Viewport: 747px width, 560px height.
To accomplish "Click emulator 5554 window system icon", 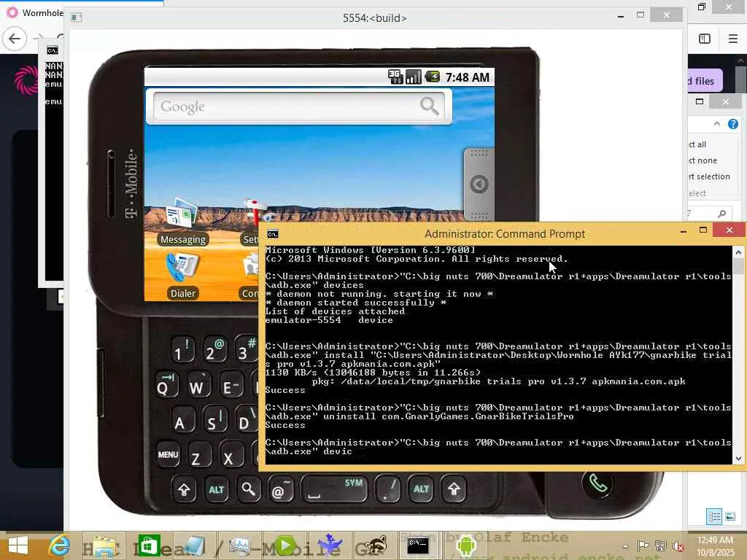I will tap(76, 17).
